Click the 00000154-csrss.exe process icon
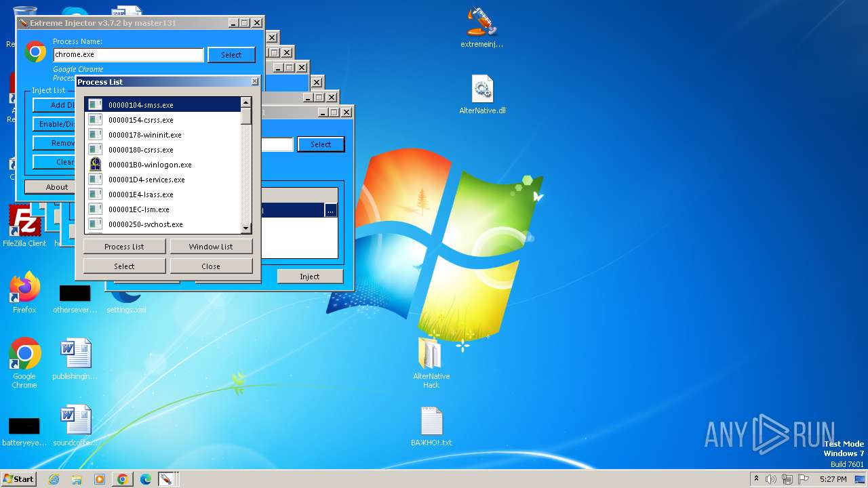Image resolution: width=868 pixels, height=488 pixels. coord(96,120)
